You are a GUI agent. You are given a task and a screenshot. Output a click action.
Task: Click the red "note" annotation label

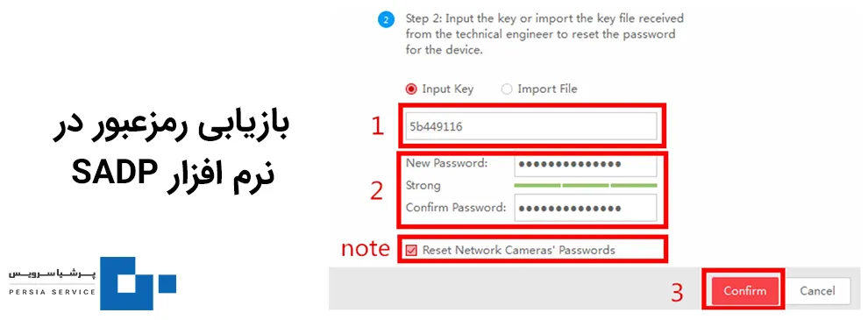tap(366, 249)
